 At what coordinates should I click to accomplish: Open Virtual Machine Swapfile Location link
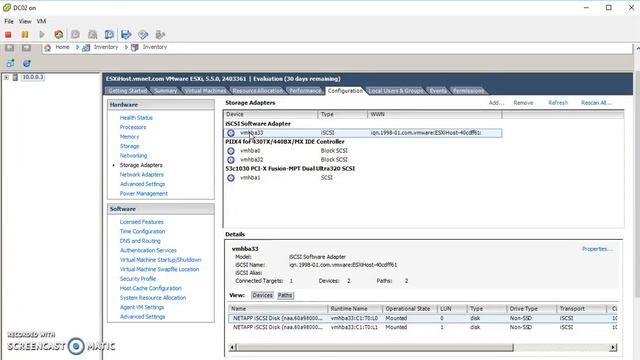click(x=159, y=269)
